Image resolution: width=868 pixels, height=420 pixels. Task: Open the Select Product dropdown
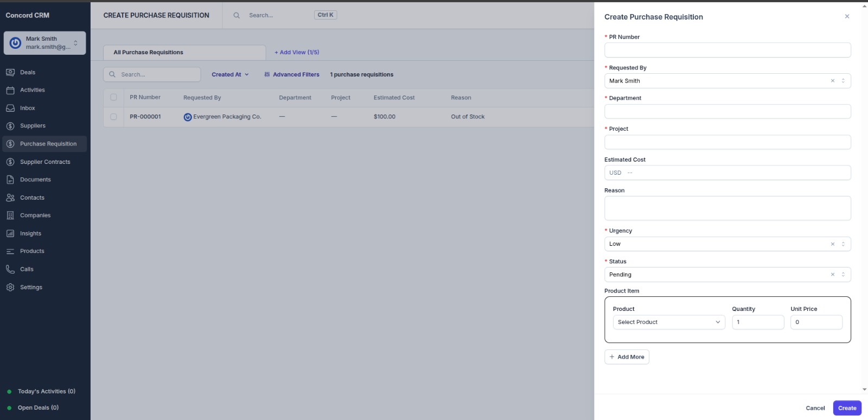click(668, 322)
